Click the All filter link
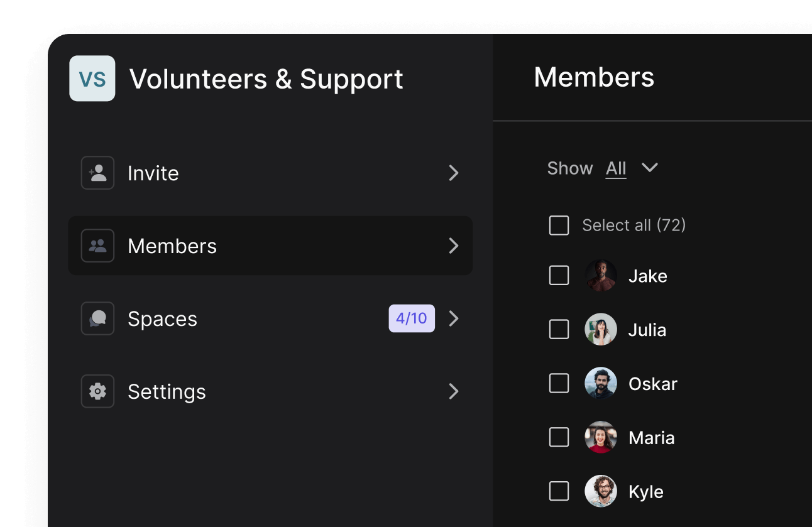 (615, 168)
